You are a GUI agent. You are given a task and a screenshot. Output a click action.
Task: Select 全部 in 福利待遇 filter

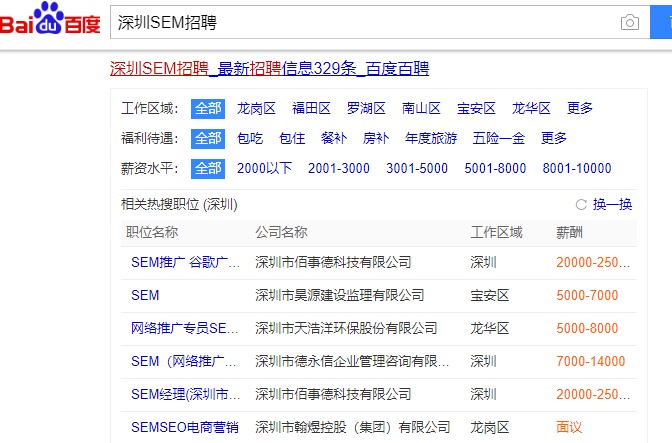click(x=208, y=139)
